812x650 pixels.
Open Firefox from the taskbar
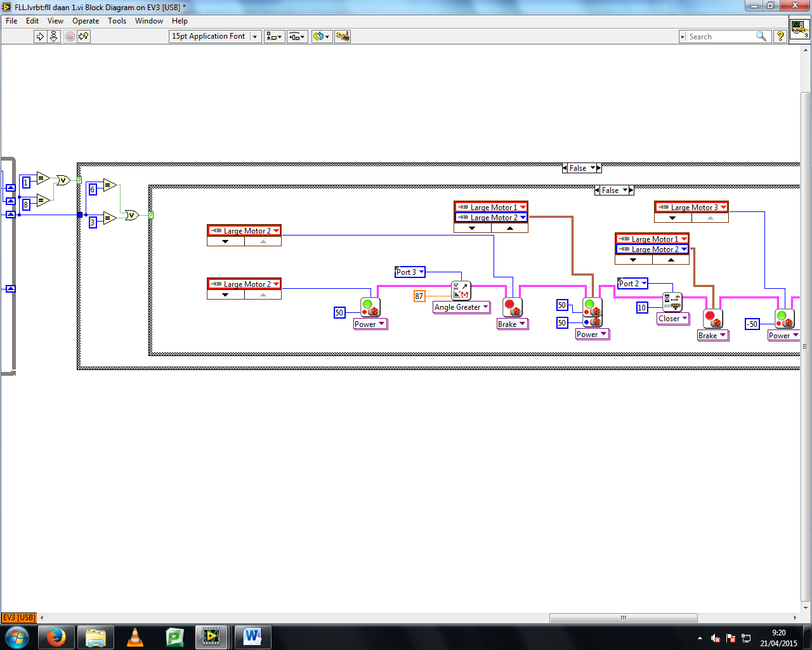tap(57, 637)
